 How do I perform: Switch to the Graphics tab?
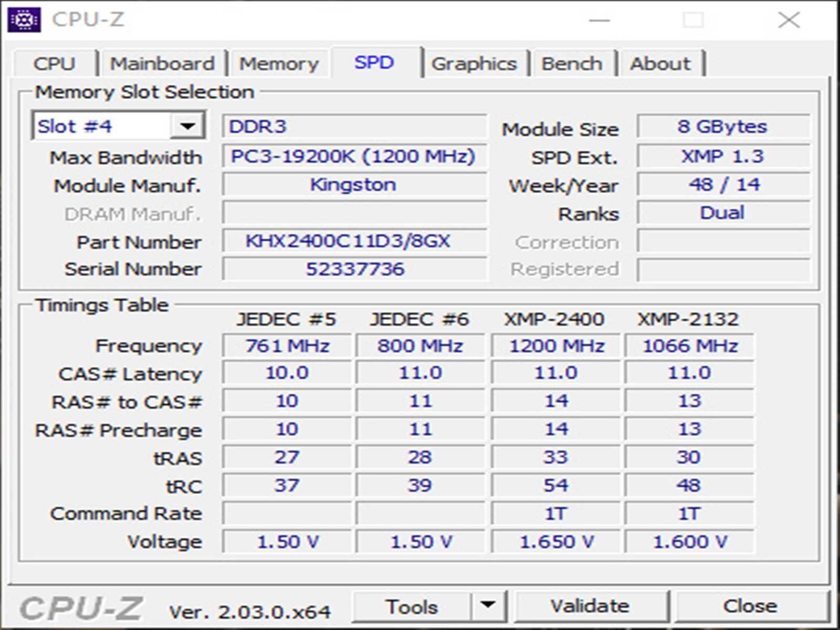474,64
